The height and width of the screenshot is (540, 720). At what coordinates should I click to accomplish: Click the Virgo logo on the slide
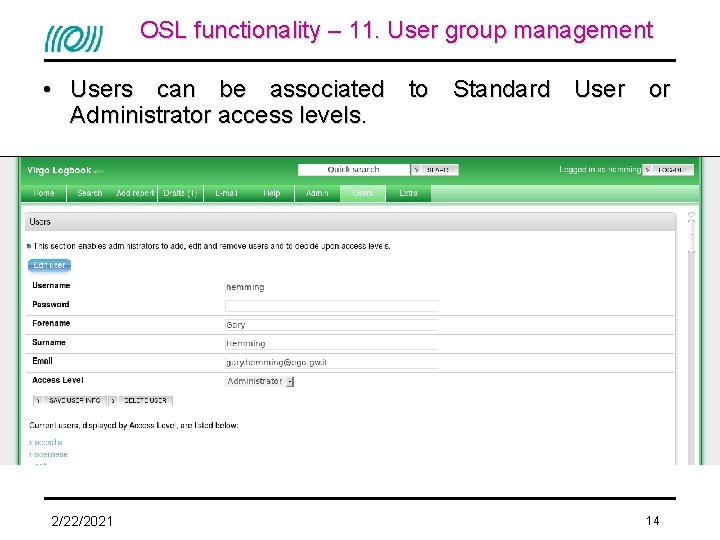(73, 39)
